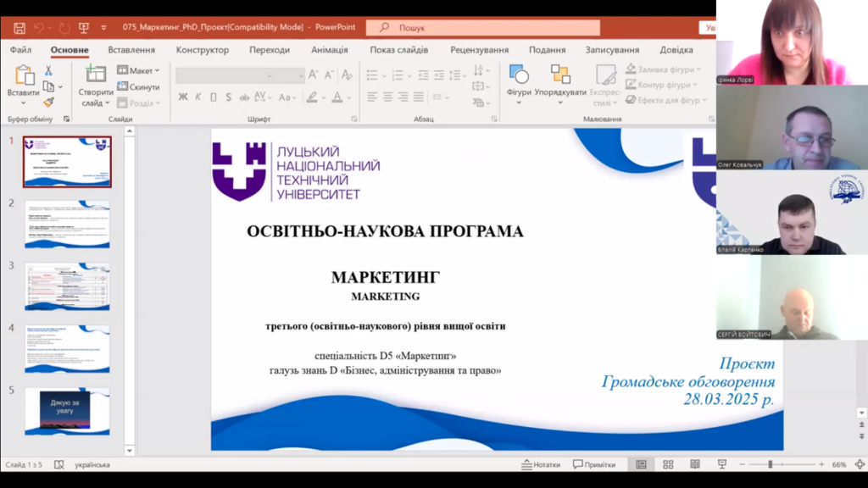The height and width of the screenshot is (488, 868).
Task: Open the Довідка tab
Action: (x=676, y=50)
